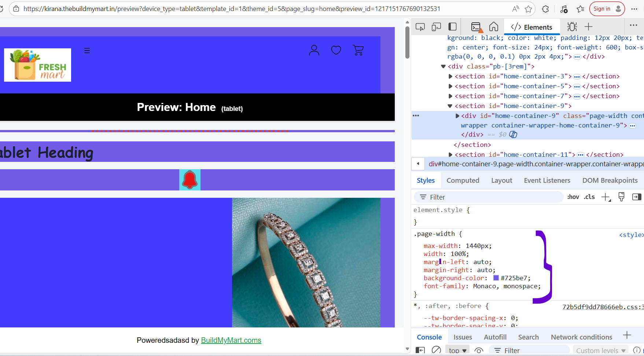Toggle the DevTools activity bar dock icon
644x356 pixels.
pyautogui.click(x=453, y=27)
